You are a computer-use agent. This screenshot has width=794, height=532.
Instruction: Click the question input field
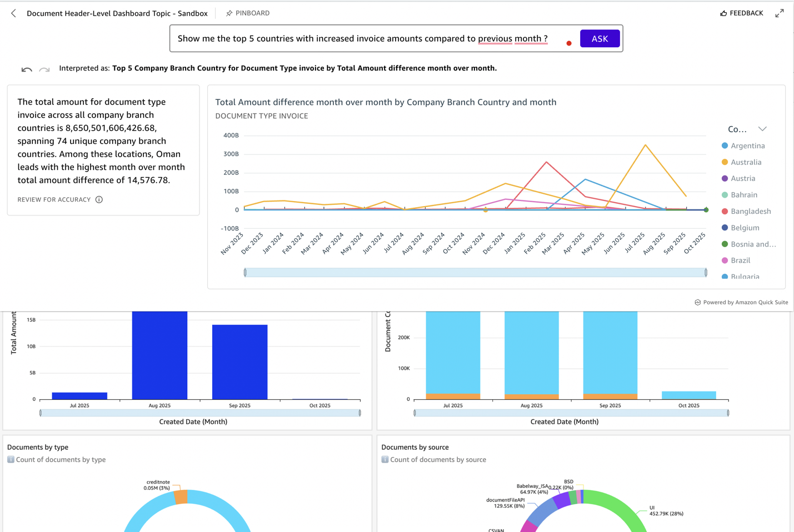tap(367, 39)
